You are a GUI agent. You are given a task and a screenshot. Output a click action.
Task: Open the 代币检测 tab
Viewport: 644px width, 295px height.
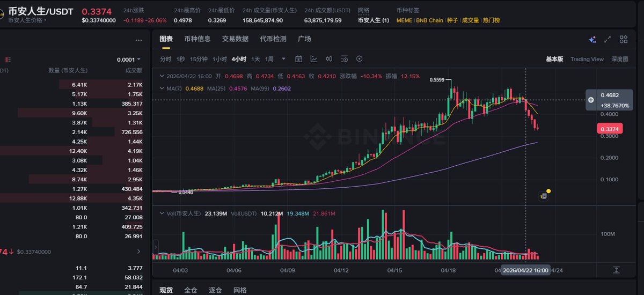(x=273, y=39)
